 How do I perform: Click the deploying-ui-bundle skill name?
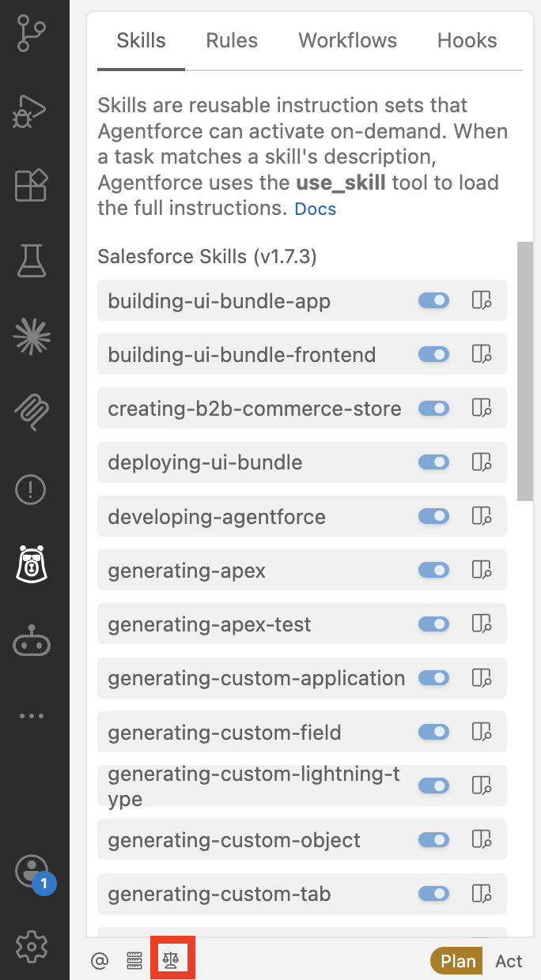point(205,462)
